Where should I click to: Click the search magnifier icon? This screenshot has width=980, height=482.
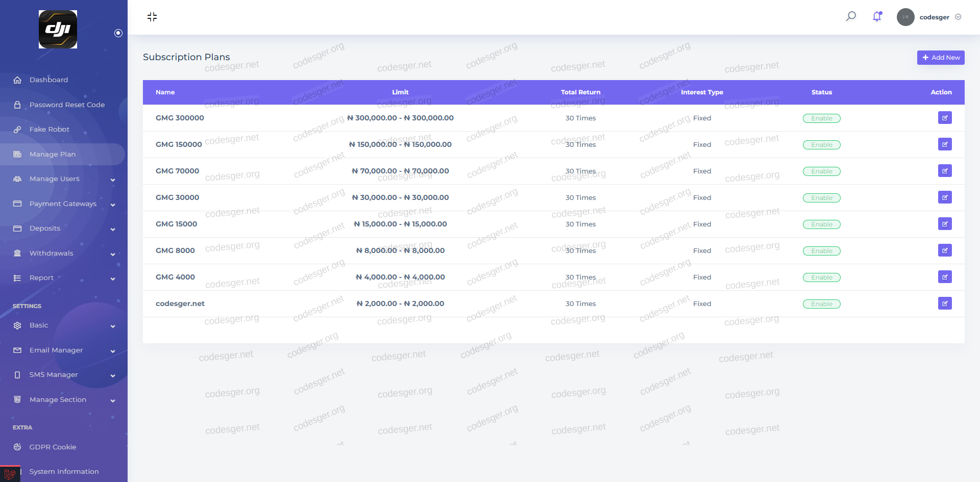click(x=851, y=16)
